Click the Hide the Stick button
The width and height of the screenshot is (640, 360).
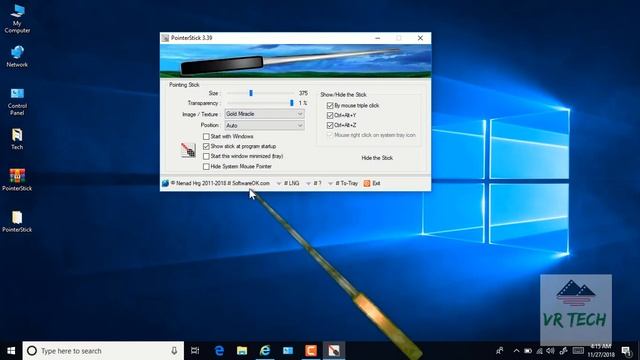point(377,158)
